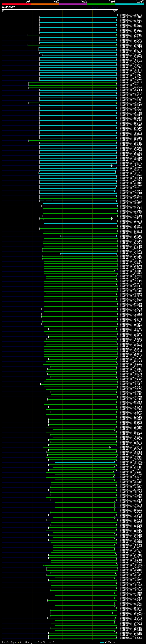This screenshot has height=644, width=146.
Task: Select the UniRef100_Q72MG4 label
Action: tap(131, 307)
